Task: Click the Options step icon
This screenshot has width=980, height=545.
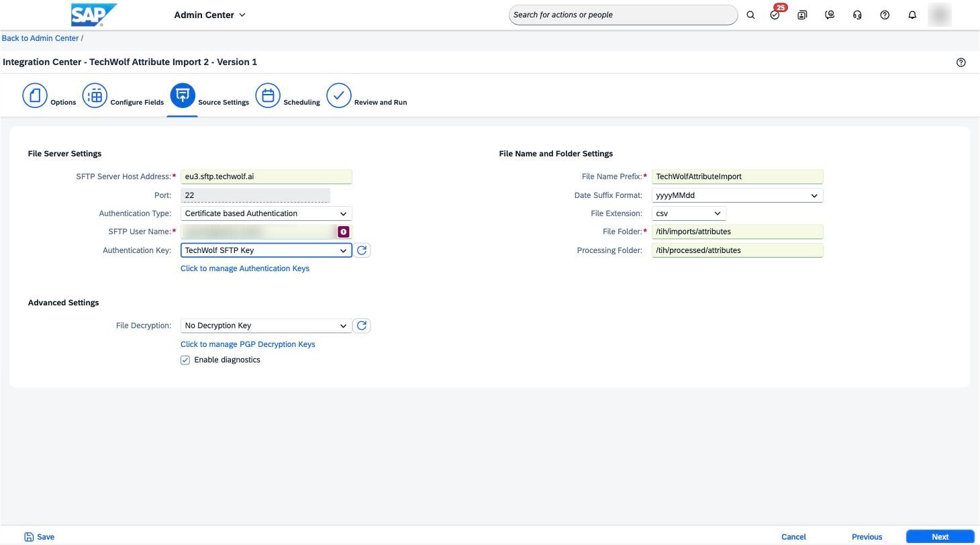Action: click(35, 95)
